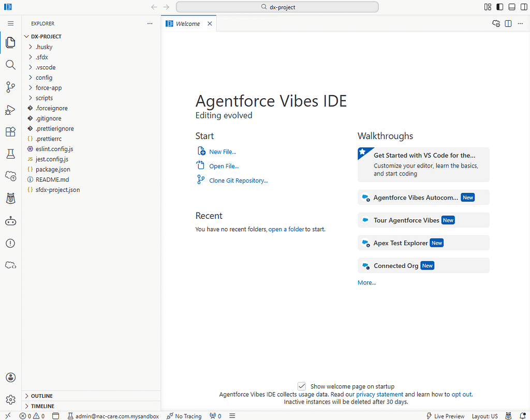Open the Explorer view in activity bar
Viewport: 530px width, 420px height.
(x=10, y=42)
